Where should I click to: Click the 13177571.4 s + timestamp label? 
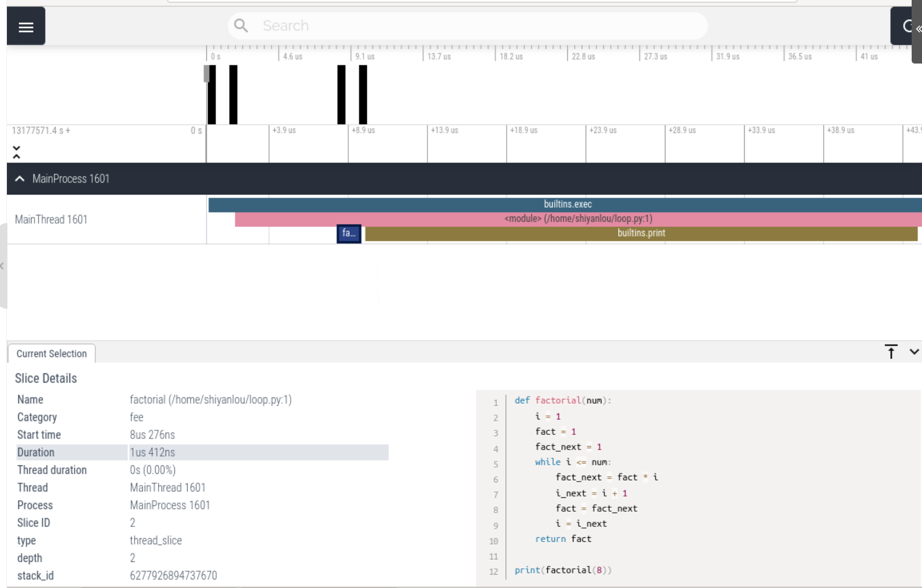(41, 131)
